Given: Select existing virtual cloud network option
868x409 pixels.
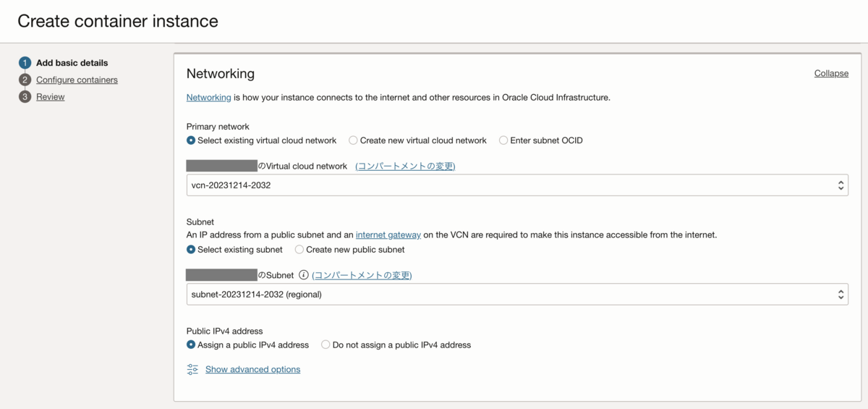Looking at the screenshot, I should pos(191,140).
